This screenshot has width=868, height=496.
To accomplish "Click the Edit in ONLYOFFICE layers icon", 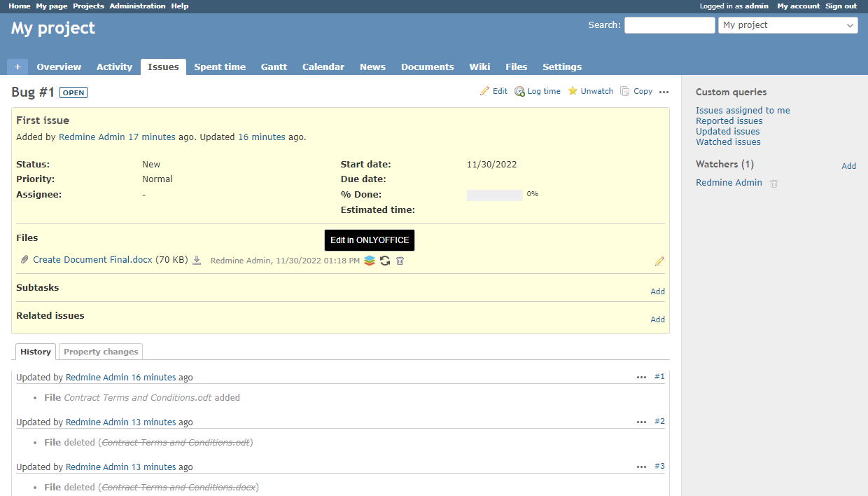I will (370, 261).
